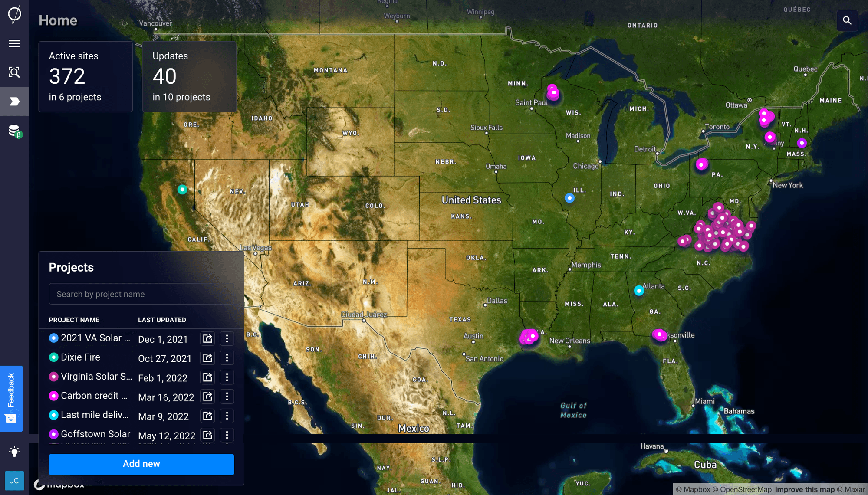The image size is (868, 495).
Task: Click the map search magnifier icon
Action: 847,20
